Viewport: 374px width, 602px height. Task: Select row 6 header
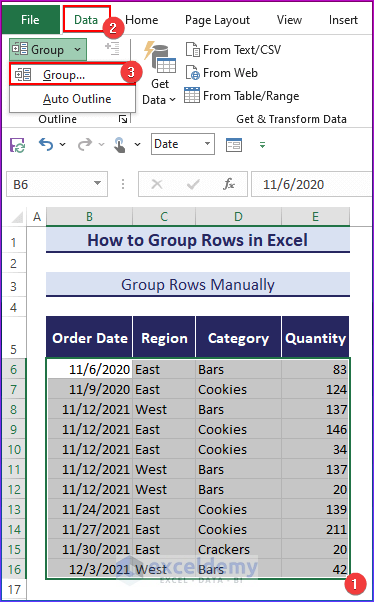pyautogui.click(x=14, y=369)
